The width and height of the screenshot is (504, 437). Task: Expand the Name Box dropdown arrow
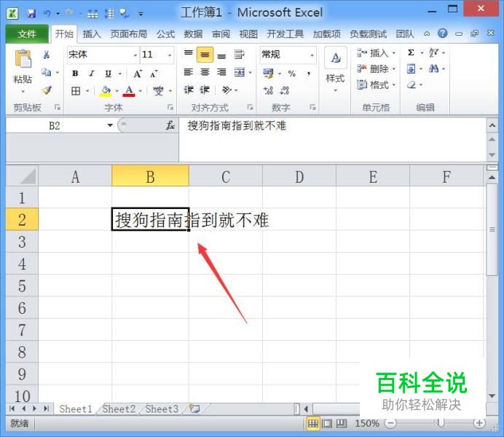(x=110, y=125)
